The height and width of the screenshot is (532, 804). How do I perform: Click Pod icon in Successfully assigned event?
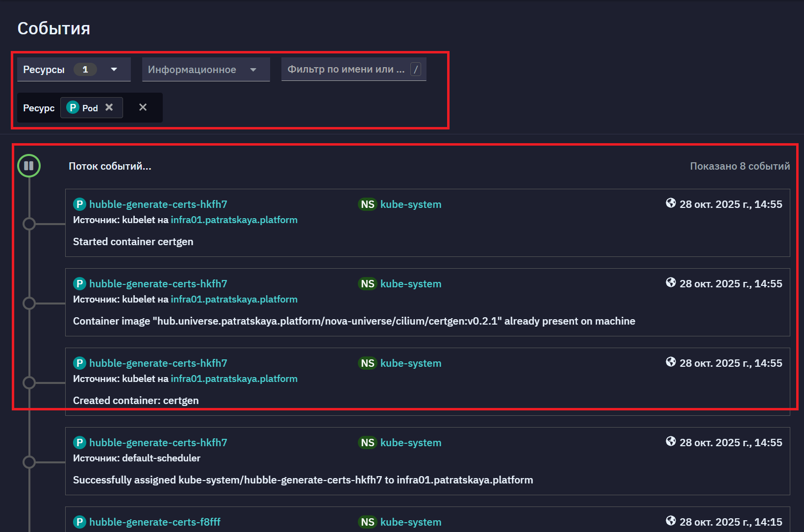pyautogui.click(x=79, y=442)
